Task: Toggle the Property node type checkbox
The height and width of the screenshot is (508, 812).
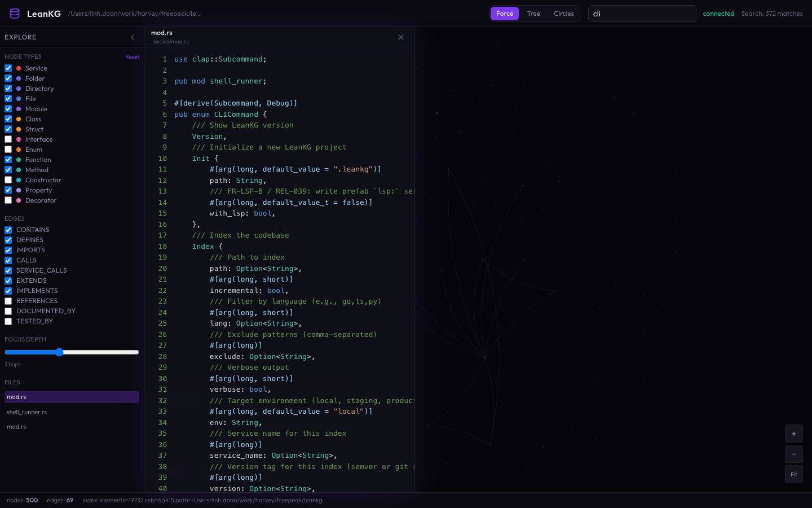Action: point(8,190)
